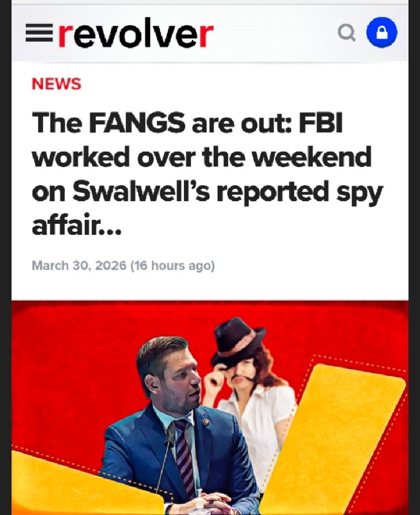Open the hamburger menu icon
This screenshot has height=515, width=420.
(x=39, y=33)
